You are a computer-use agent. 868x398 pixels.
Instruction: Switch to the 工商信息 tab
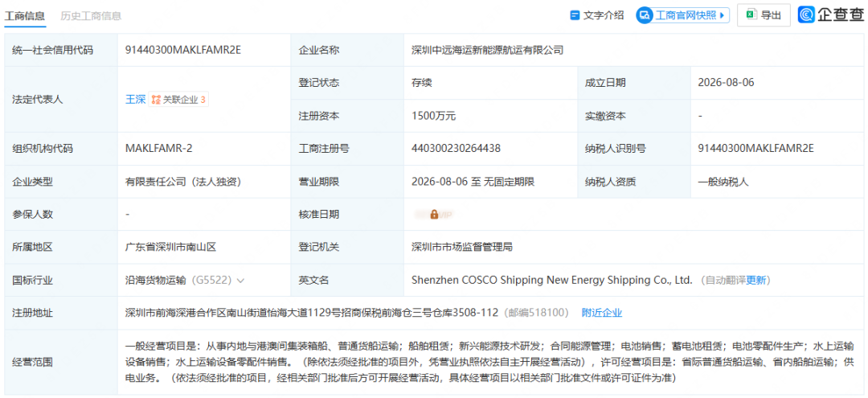[25, 15]
